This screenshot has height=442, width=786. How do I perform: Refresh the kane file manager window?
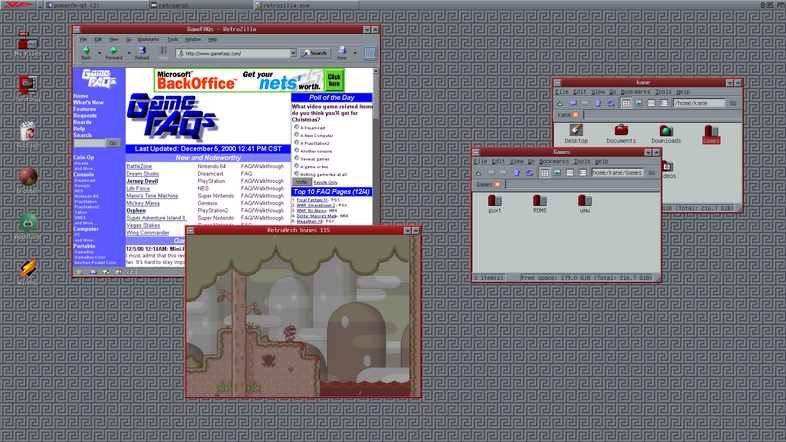coord(611,103)
